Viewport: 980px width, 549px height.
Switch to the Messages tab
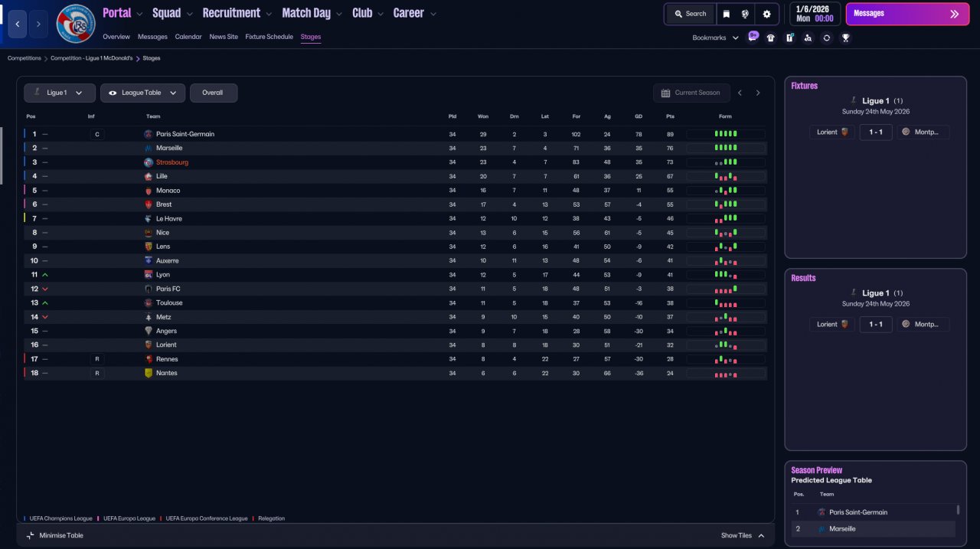point(152,37)
